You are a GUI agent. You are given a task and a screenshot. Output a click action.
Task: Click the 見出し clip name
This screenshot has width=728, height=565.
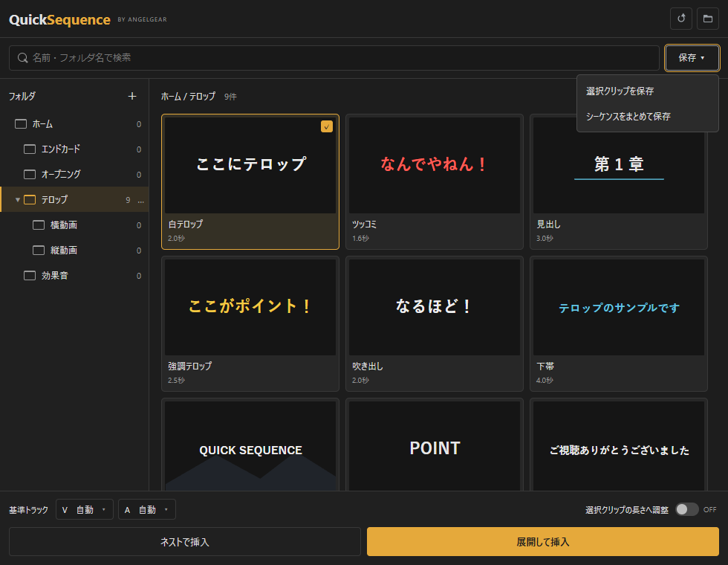pyautogui.click(x=548, y=224)
